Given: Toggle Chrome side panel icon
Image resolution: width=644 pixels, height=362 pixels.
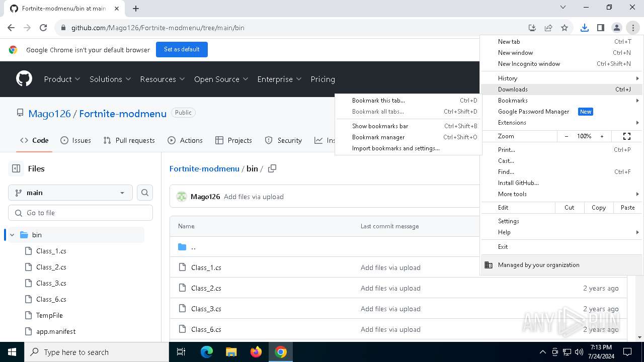Looking at the screenshot, I should tap(600, 28).
